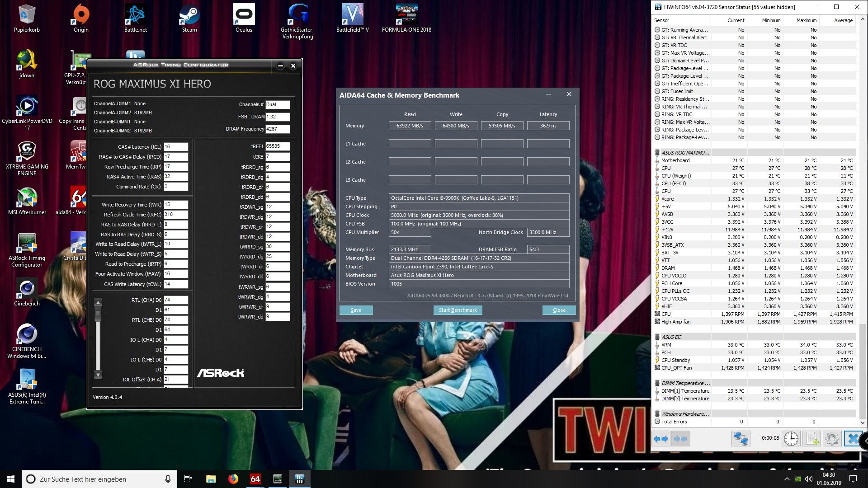Open Firefox from the taskbar
Screen dimensions: 868x488
[x=233, y=479]
